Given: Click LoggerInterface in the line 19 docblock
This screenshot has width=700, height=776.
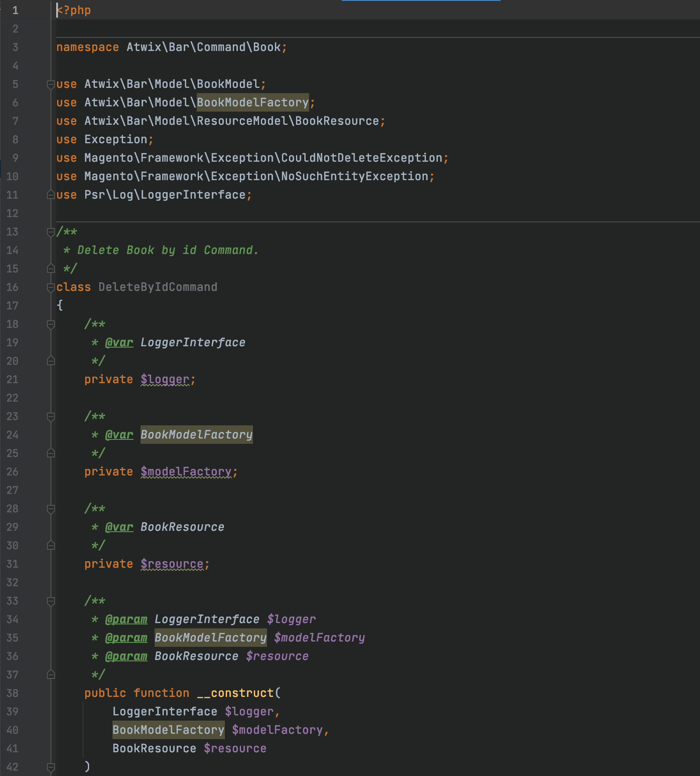Looking at the screenshot, I should click(x=193, y=342).
